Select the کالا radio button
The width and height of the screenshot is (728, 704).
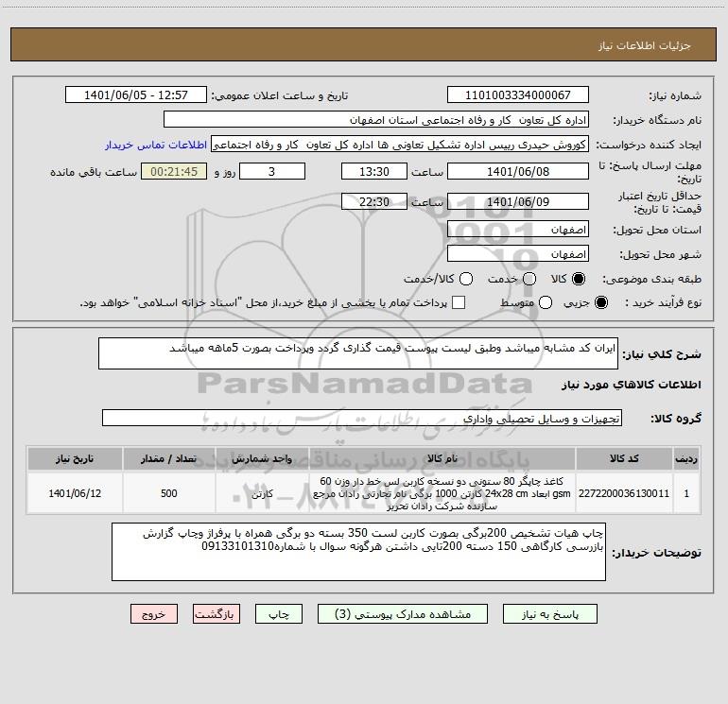[579, 279]
